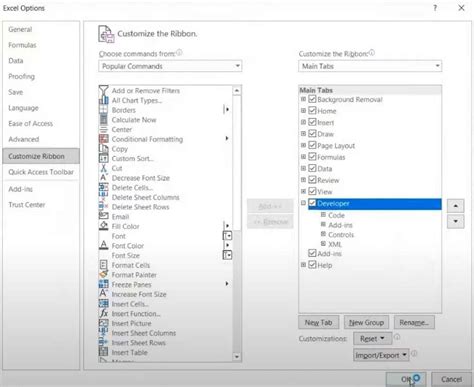Click the Rename button
The width and height of the screenshot is (474, 387).
414,322
